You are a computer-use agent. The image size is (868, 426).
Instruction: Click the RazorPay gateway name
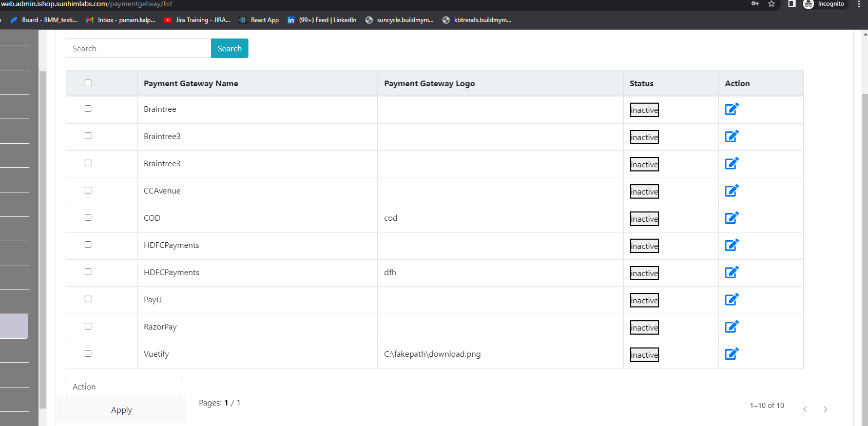pos(160,327)
